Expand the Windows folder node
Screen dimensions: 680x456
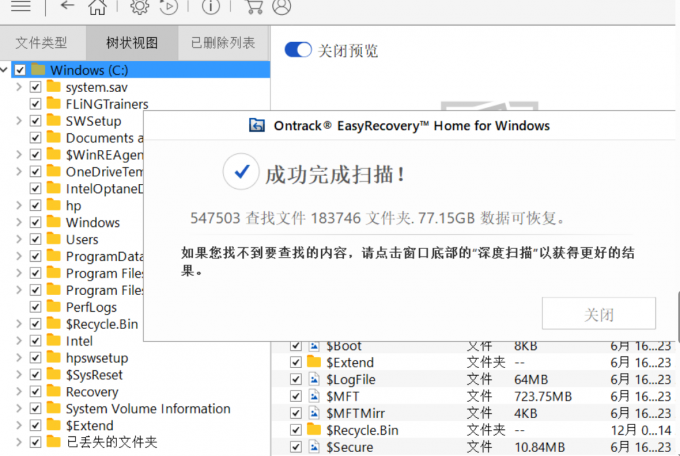pyautogui.click(x=19, y=222)
